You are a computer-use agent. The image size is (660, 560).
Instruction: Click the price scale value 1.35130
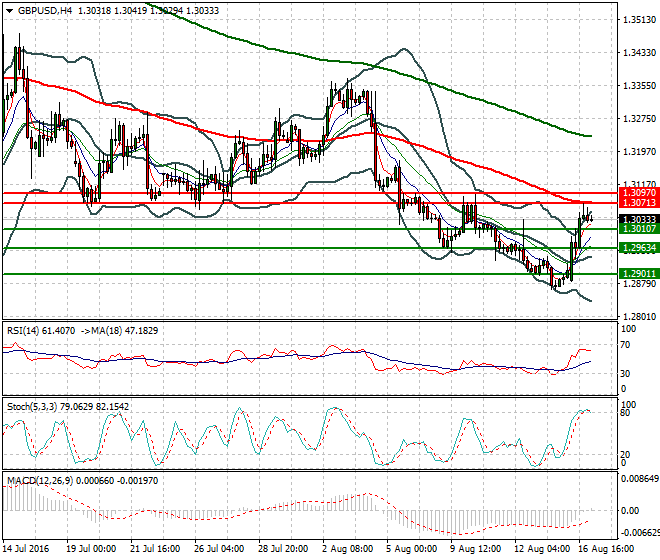[x=639, y=20]
